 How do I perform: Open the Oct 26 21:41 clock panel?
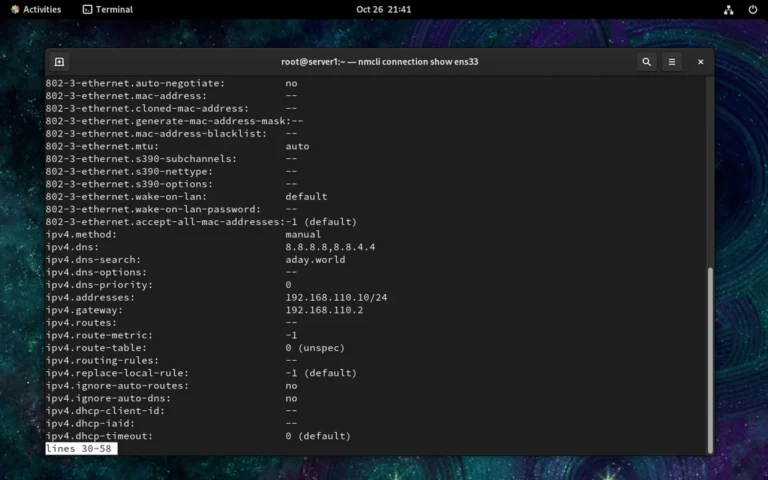(x=383, y=9)
